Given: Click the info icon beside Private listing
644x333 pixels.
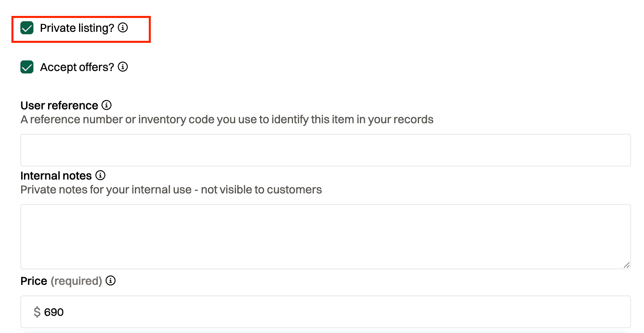Looking at the screenshot, I should coord(123,27).
